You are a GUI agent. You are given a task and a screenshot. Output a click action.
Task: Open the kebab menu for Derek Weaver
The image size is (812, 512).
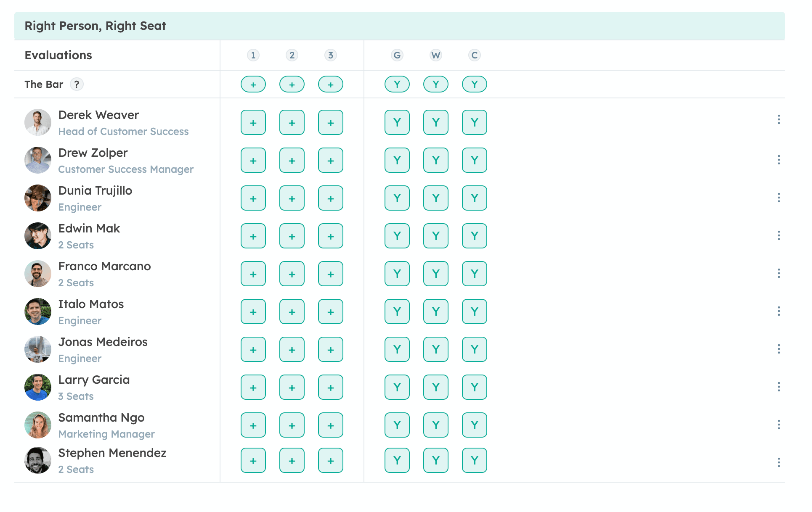coord(779,120)
